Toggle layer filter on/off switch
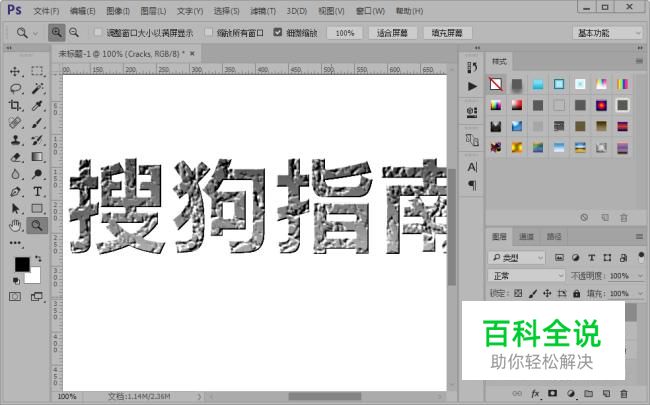This screenshot has height=405, width=650. pos(641,257)
